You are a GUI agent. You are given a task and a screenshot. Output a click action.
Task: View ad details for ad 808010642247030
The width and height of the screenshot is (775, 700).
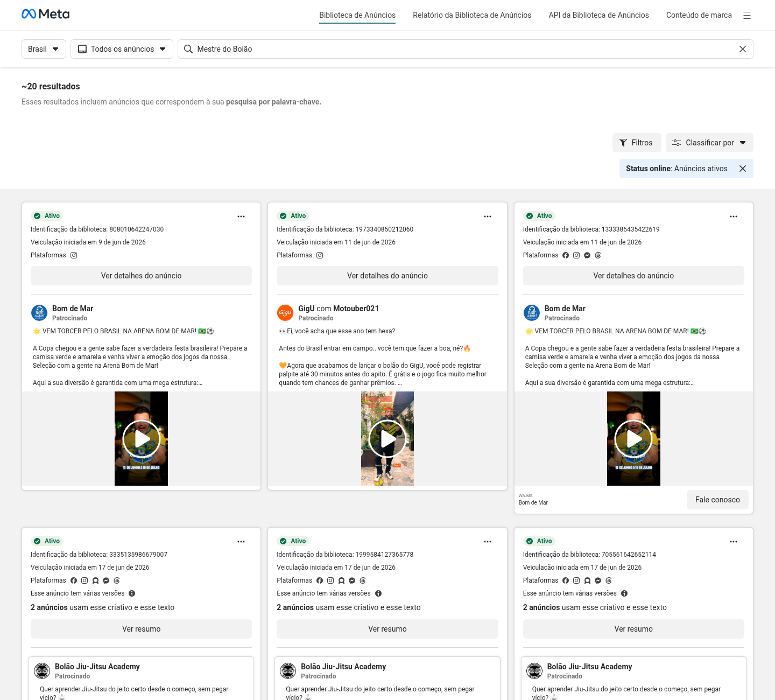(141, 276)
